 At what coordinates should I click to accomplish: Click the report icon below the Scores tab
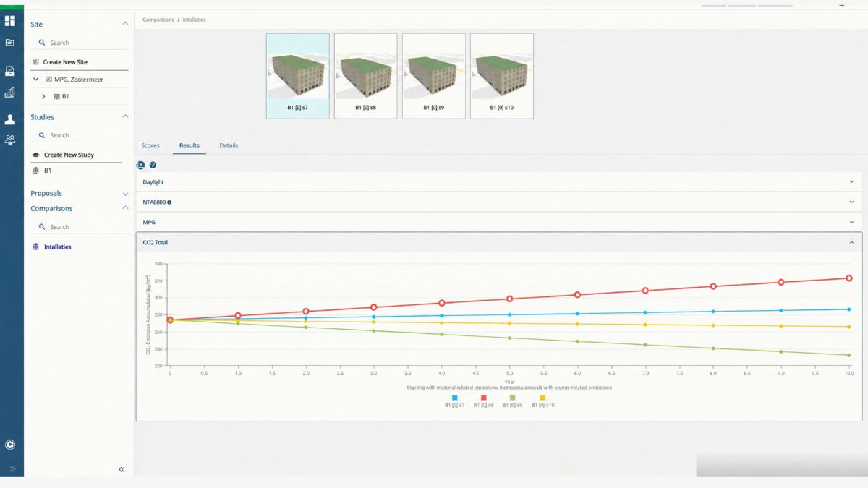click(141, 165)
